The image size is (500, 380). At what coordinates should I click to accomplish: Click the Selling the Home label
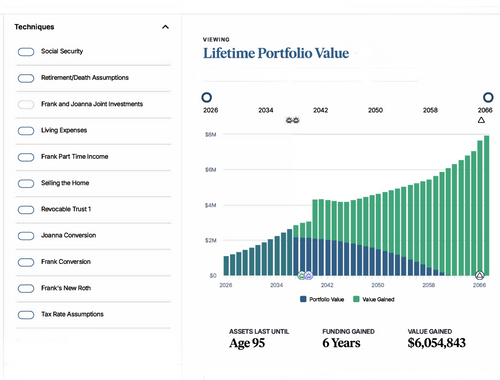[65, 183]
